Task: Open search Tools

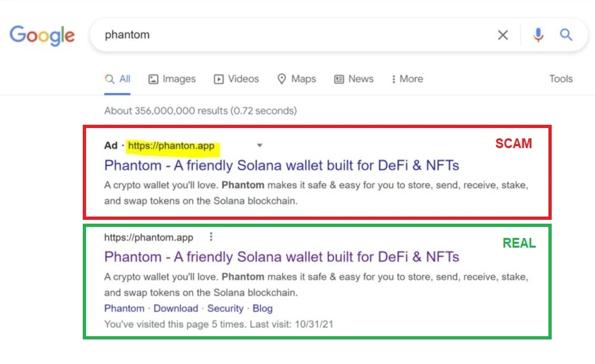Action: pyautogui.click(x=561, y=79)
